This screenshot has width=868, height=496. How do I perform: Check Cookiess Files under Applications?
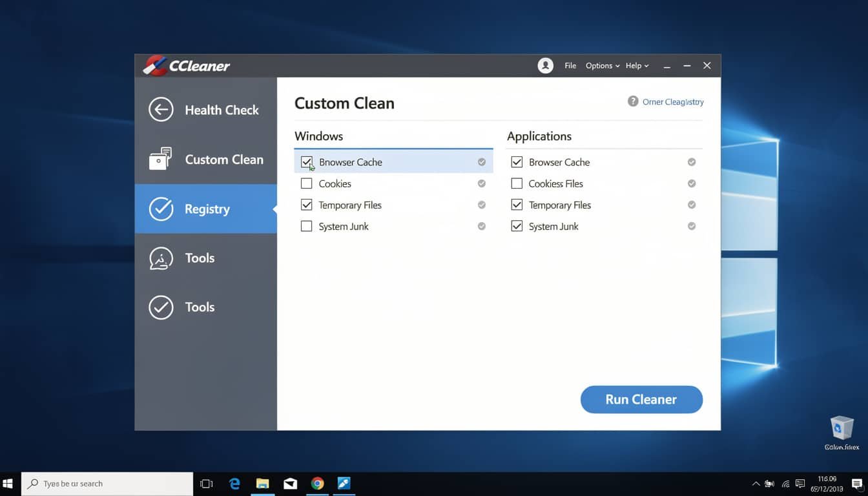click(x=517, y=183)
